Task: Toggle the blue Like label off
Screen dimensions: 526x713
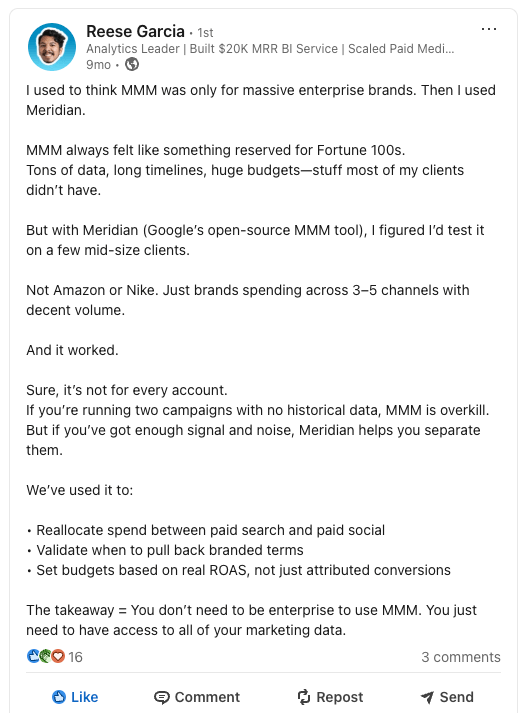Action: pyautogui.click(x=85, y=697)
